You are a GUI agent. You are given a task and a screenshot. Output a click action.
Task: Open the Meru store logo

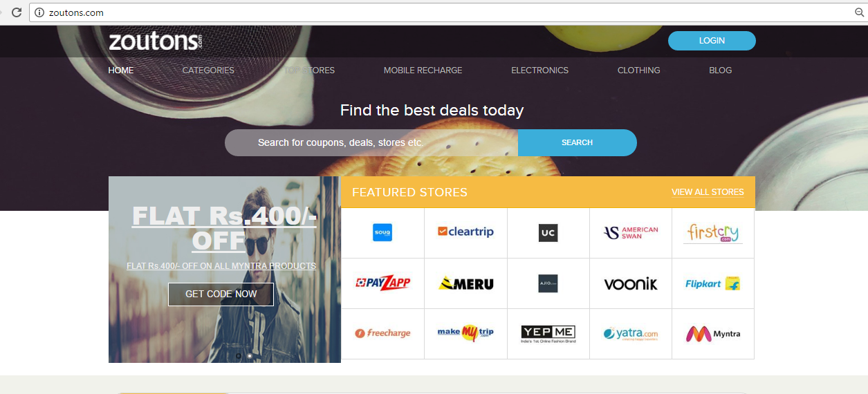(x=465, y=283)
